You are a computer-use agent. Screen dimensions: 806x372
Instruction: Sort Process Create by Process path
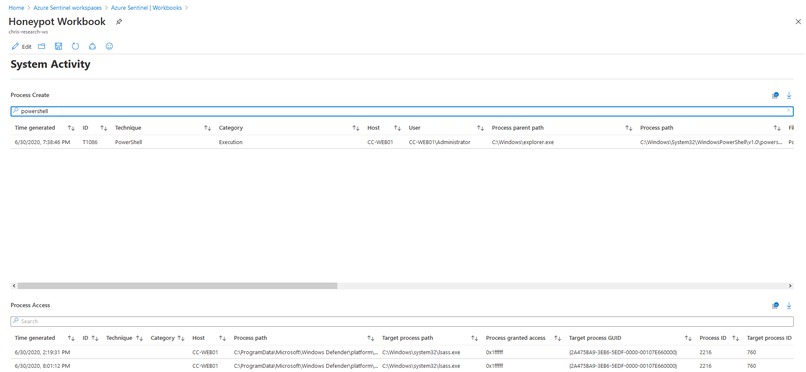pyautogui.click(x=777, y=128)
